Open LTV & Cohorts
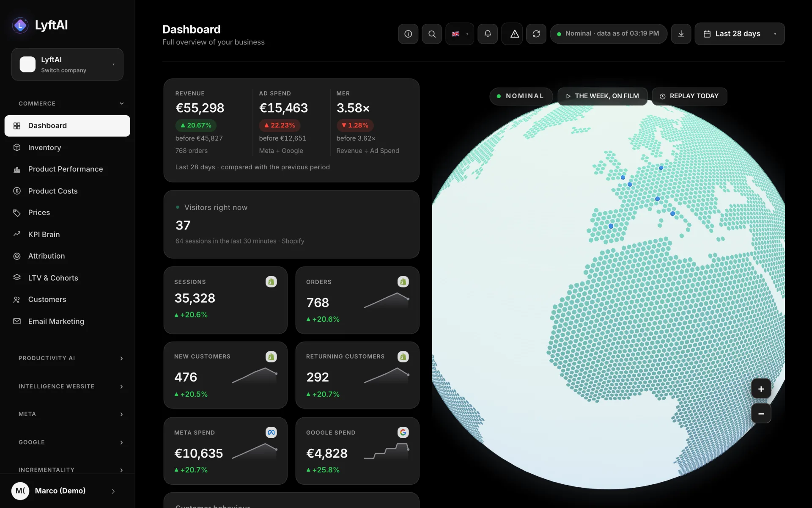This screenshot has width=812, height=508. (67, 278)
